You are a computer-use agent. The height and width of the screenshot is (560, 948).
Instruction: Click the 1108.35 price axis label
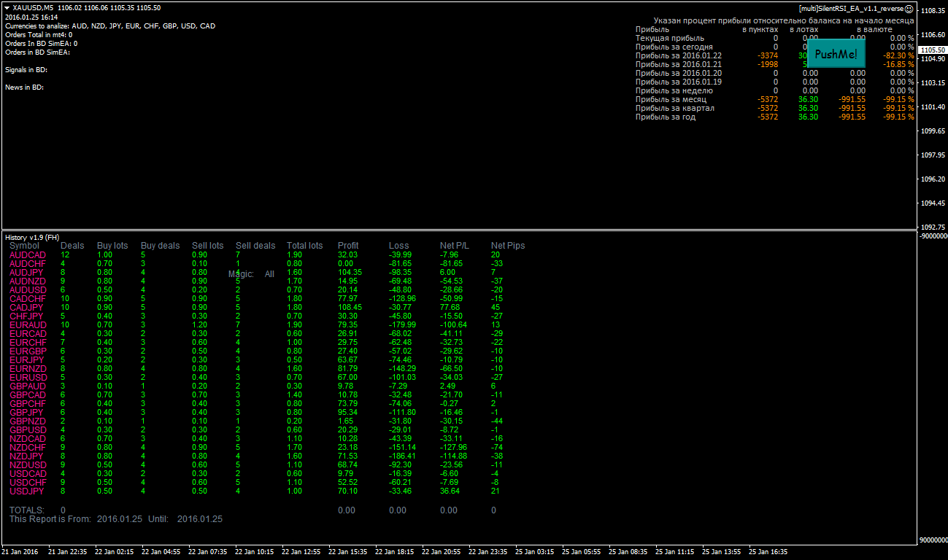[x=933, y=11]
